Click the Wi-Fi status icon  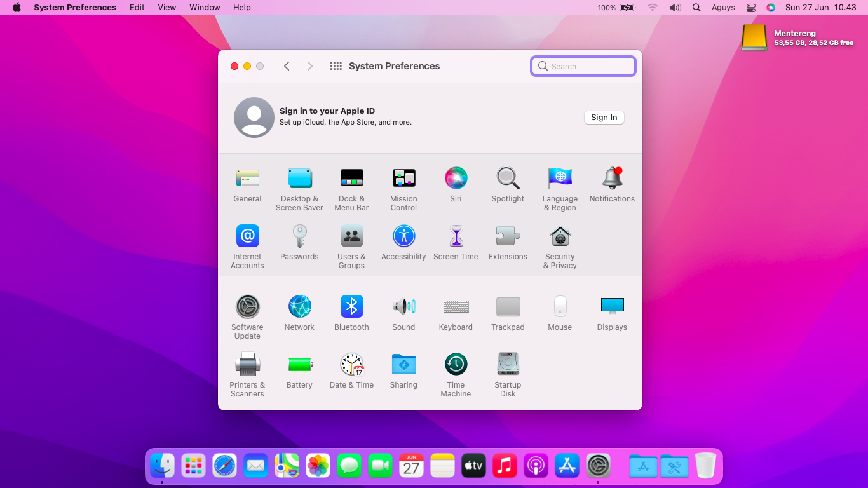point(653,7)
